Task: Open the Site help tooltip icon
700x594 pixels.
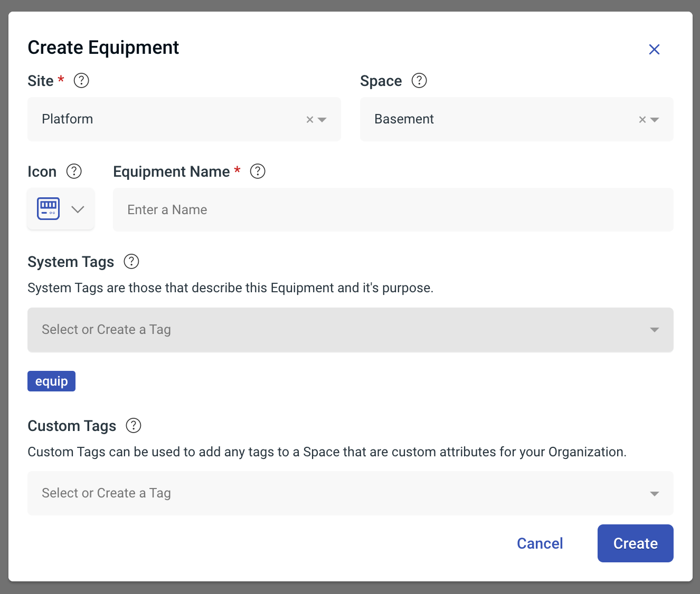Action: tap(81, 81)
